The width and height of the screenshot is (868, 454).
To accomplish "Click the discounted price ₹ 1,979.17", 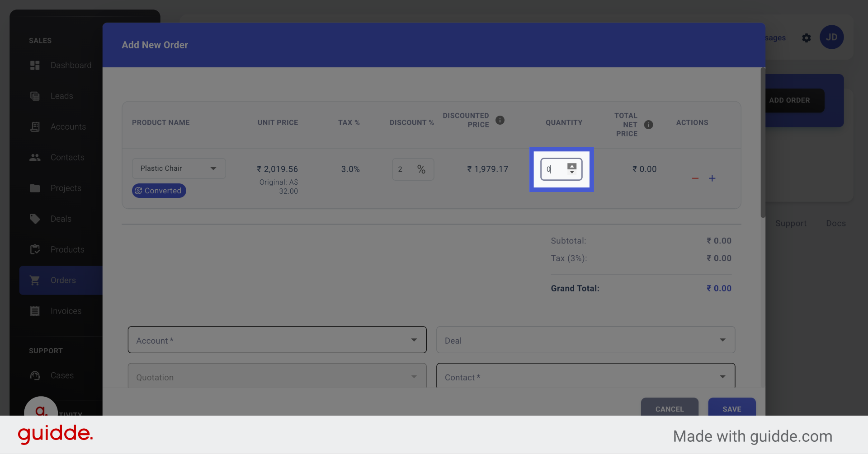I will click(x=488, y=169).
